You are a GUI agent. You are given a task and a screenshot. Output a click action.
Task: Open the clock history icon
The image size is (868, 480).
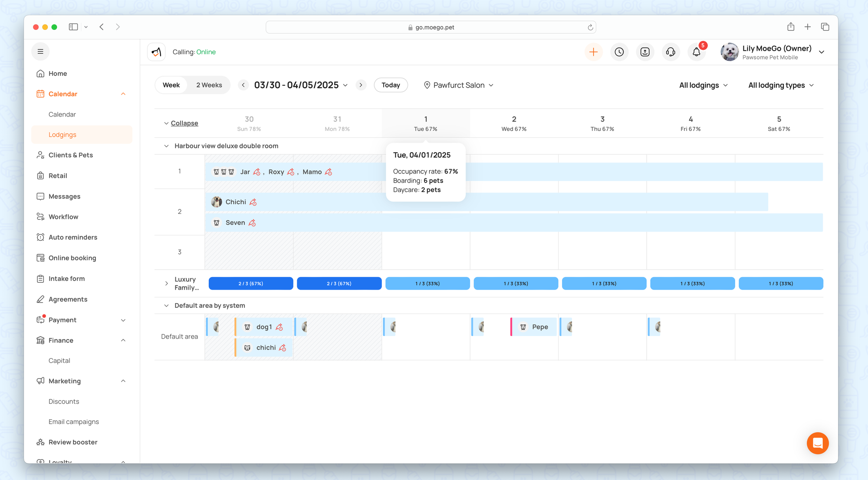point(619,52)
